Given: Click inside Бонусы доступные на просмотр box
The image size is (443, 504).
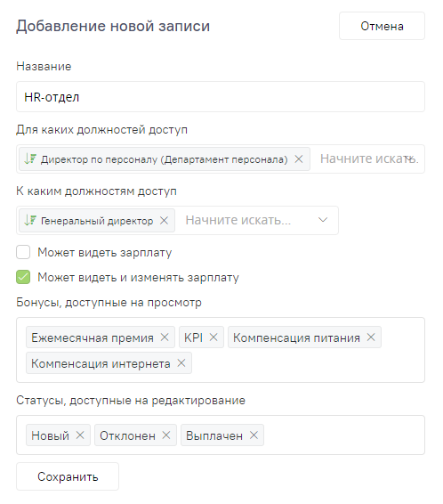Looking at the screenshot, I should click(x=221, y=350).
